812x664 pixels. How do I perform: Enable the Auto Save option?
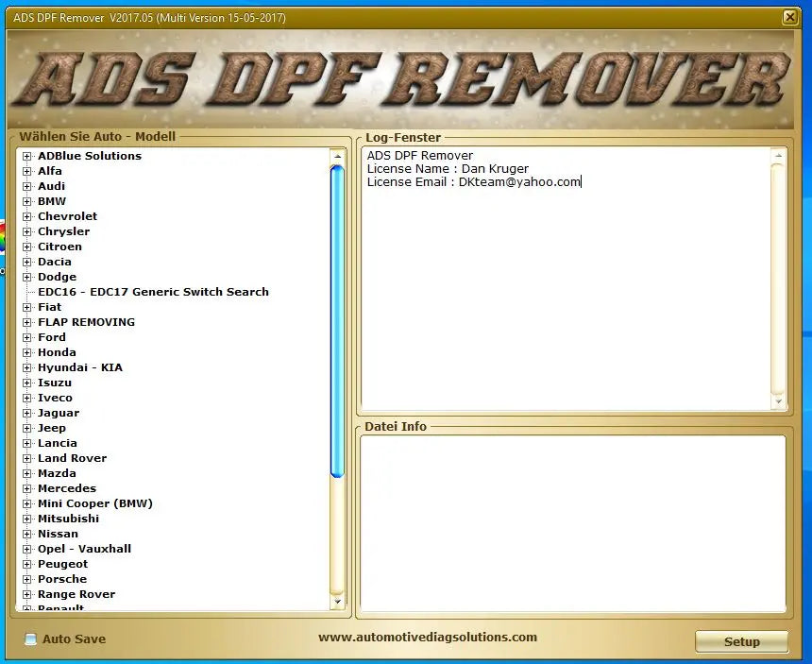[30, 639]
